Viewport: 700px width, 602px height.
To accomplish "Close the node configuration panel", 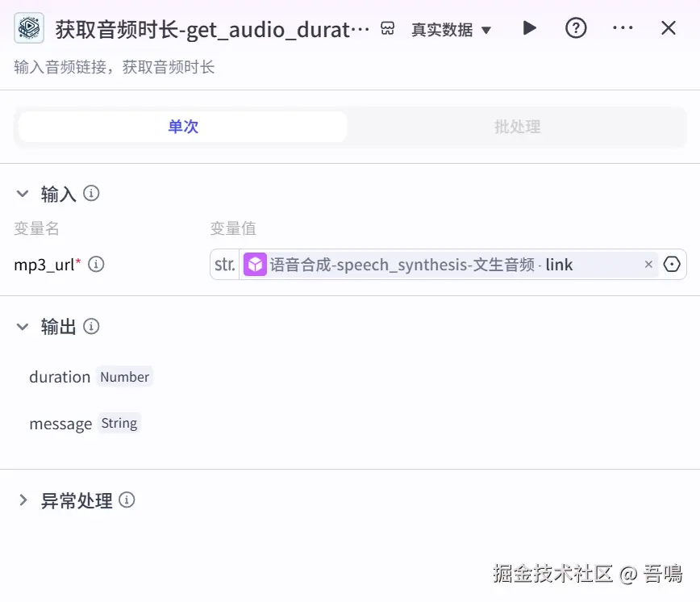I will tap(669, 27).
